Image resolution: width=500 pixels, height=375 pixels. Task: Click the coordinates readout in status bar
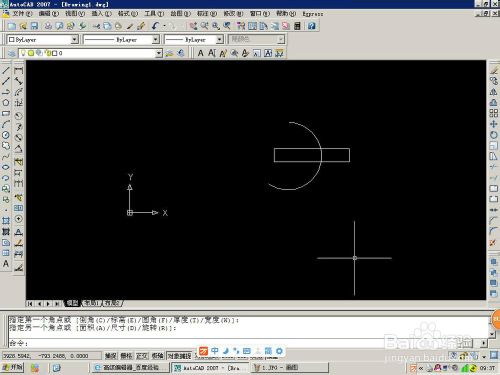(51, 356)
